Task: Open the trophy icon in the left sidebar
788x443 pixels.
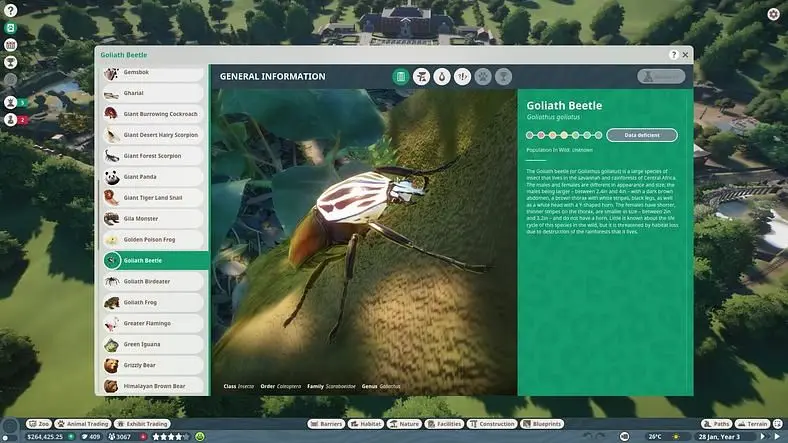Action: tap(11, 62)
